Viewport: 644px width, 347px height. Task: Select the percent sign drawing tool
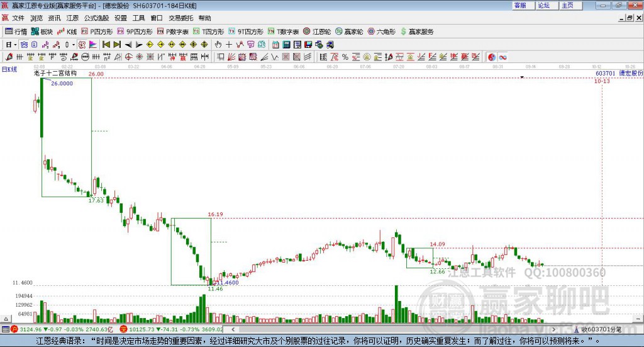345,57
